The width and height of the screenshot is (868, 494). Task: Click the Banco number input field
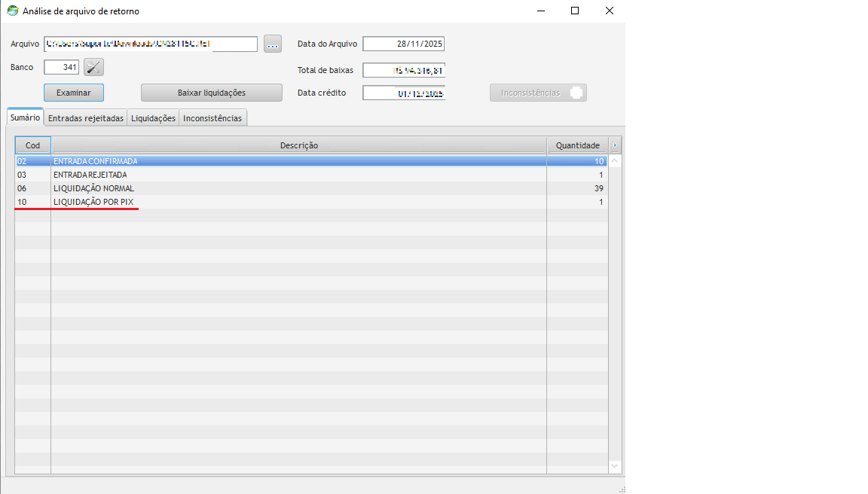(61, 67)
